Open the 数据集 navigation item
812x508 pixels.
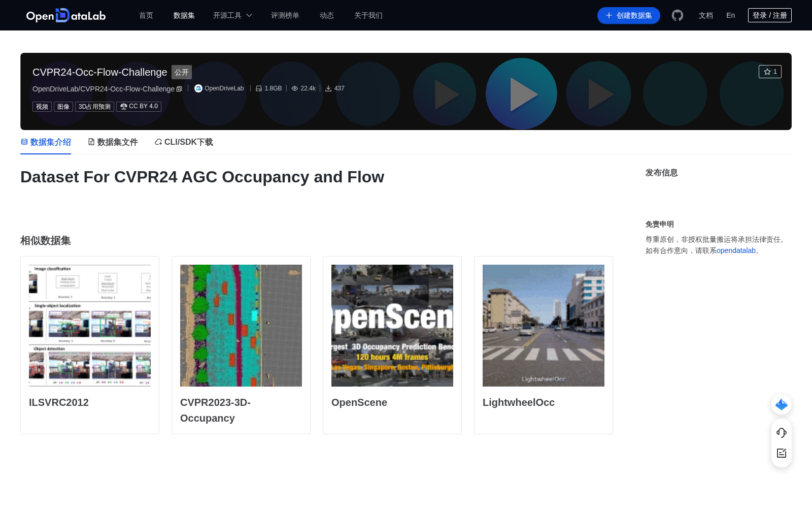(184, 15)
